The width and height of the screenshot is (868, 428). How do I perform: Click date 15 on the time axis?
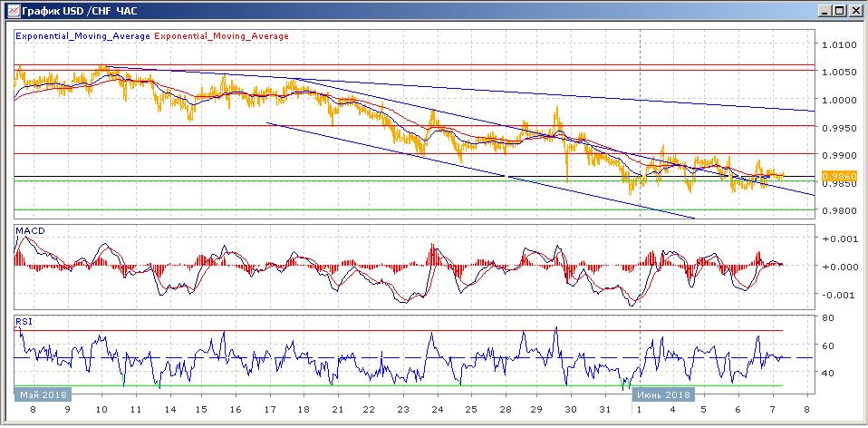(x=199, y=410)
